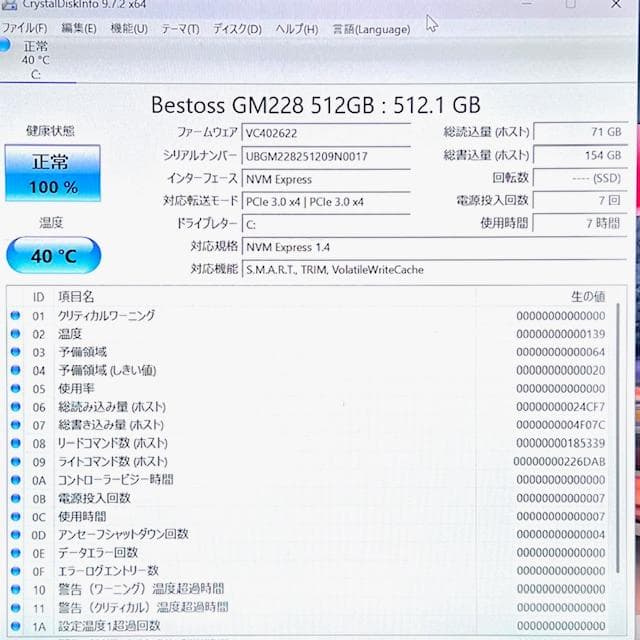640x640 pixels.
Task: Click the raw value 0000000000139
Action: tap(560, 334)
